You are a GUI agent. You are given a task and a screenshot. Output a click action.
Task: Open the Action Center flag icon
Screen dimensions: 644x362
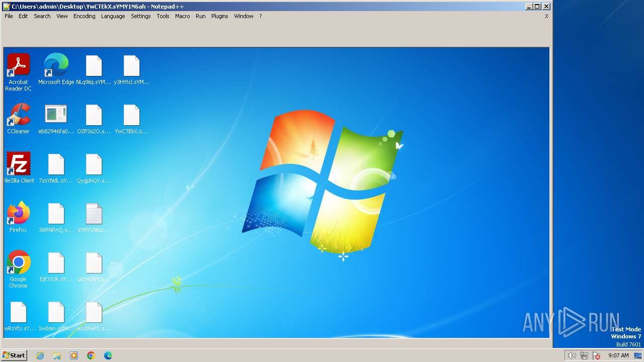pos(596,355)
